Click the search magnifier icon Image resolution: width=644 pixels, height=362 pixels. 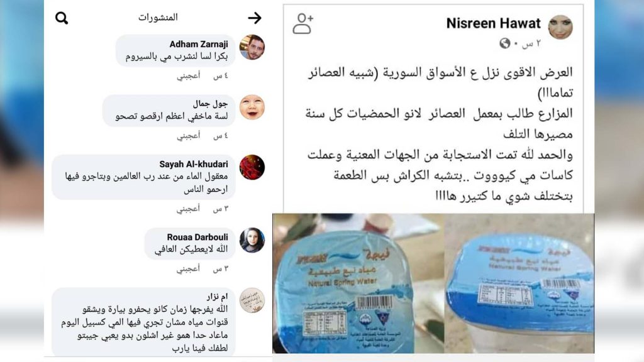tap(62, 18)
